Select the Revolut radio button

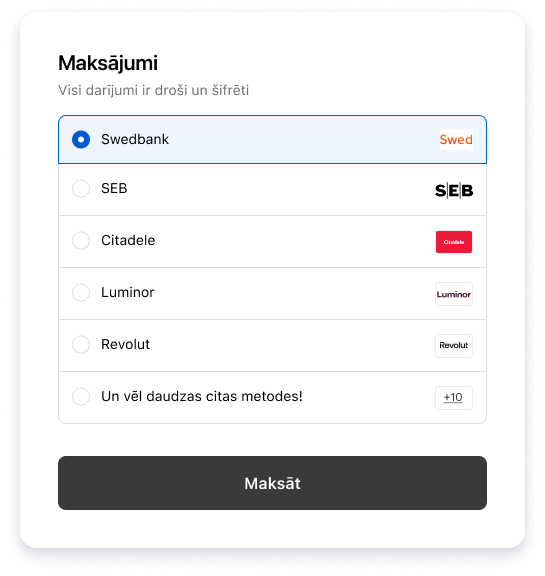tap(81, 345)
